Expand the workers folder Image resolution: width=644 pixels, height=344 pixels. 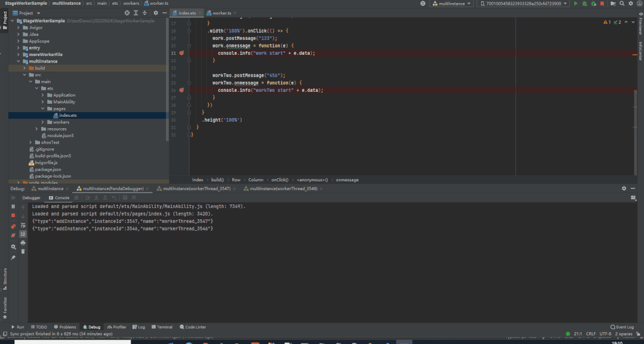point(43,122)
